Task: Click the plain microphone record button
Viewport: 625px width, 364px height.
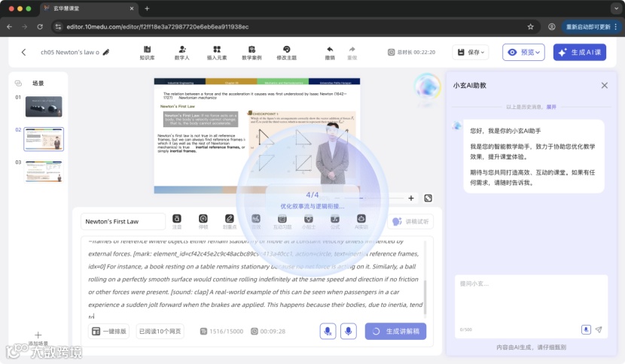Action: (x=349, y=331)
